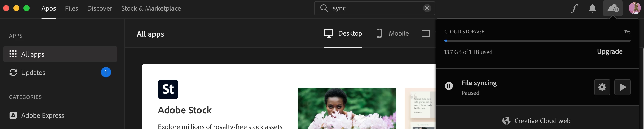Open the Fonts icon in top bar
644x129 pixels.
pos(574,8)
